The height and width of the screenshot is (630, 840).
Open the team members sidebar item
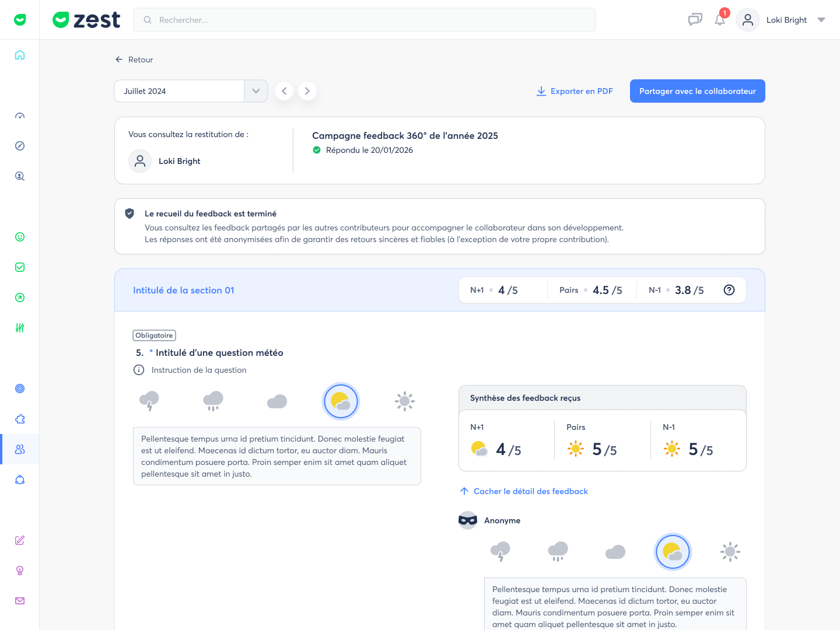pos(20,449)
